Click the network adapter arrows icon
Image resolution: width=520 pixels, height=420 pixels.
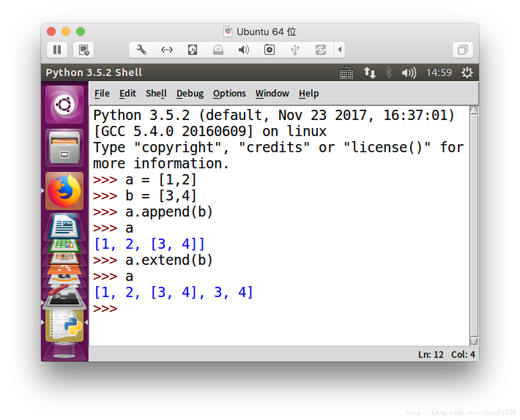tap(167, 50)
